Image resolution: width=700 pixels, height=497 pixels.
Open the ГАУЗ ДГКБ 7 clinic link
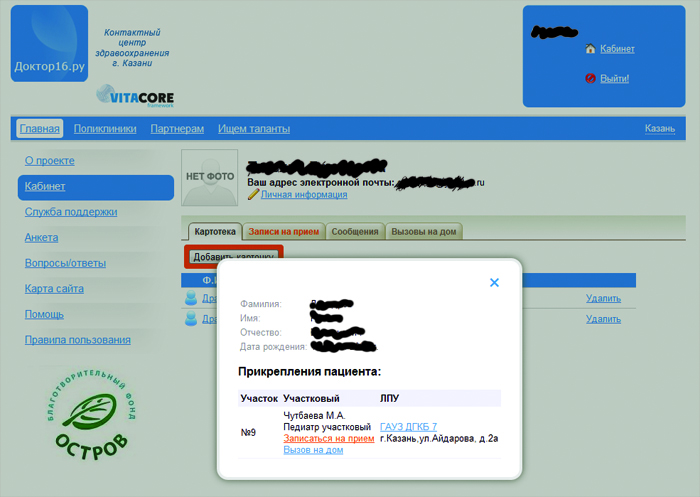(408, 427)
